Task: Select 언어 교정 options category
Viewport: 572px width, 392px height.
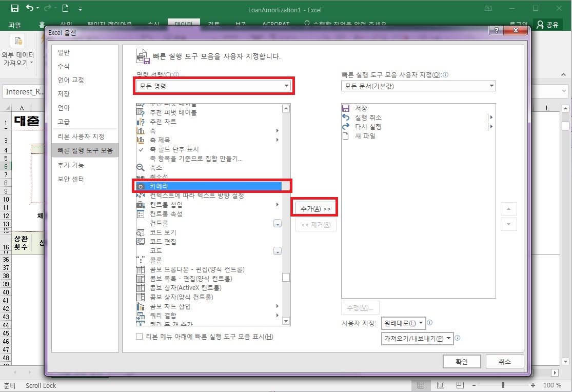Action: coord(85,80)
